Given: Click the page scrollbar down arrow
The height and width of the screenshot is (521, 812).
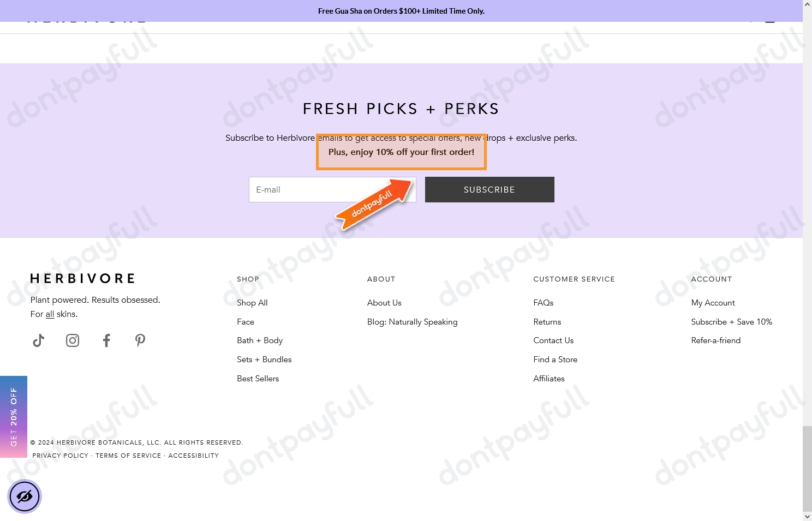Looking at the screenshot, I should tap(807, 516).
